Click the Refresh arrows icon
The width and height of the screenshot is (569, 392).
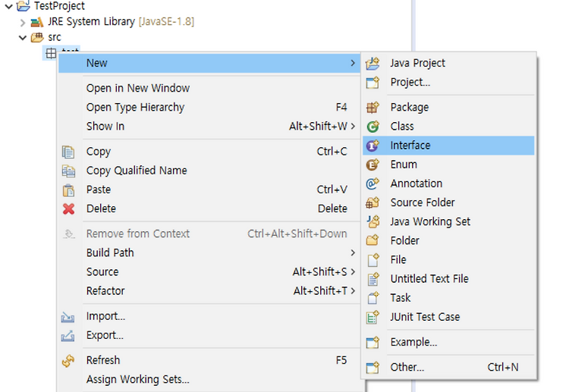68,360
